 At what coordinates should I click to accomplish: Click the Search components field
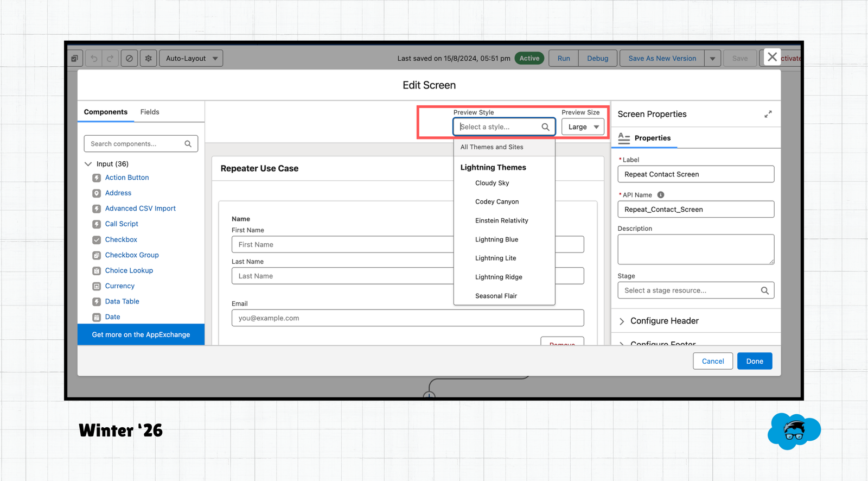coord(141,144)
